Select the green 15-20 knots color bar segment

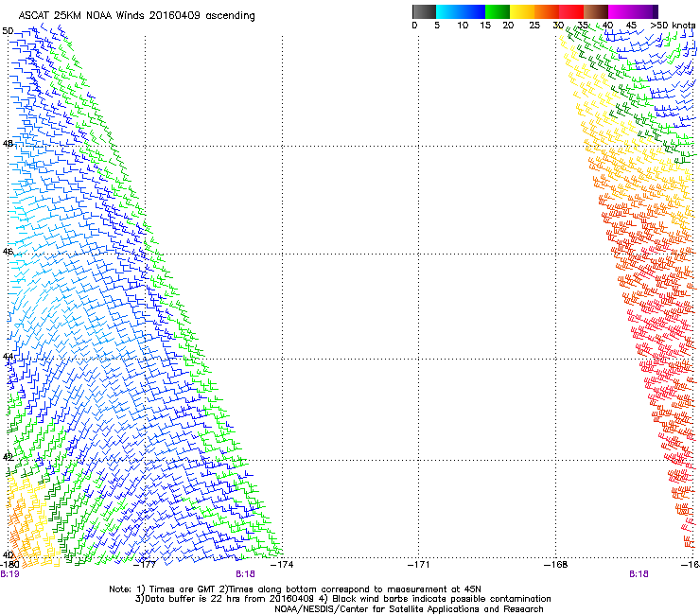[x=498, y=11]
